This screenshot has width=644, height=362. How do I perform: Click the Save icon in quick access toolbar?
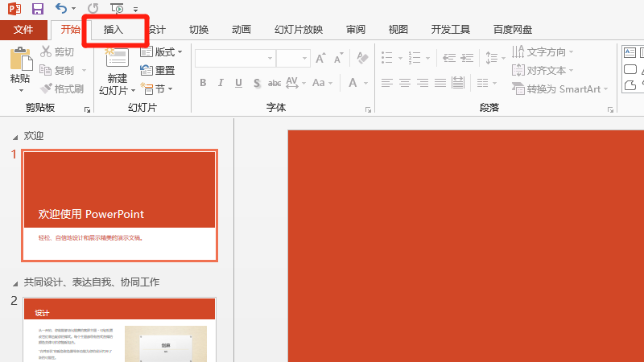pos(38,9)
